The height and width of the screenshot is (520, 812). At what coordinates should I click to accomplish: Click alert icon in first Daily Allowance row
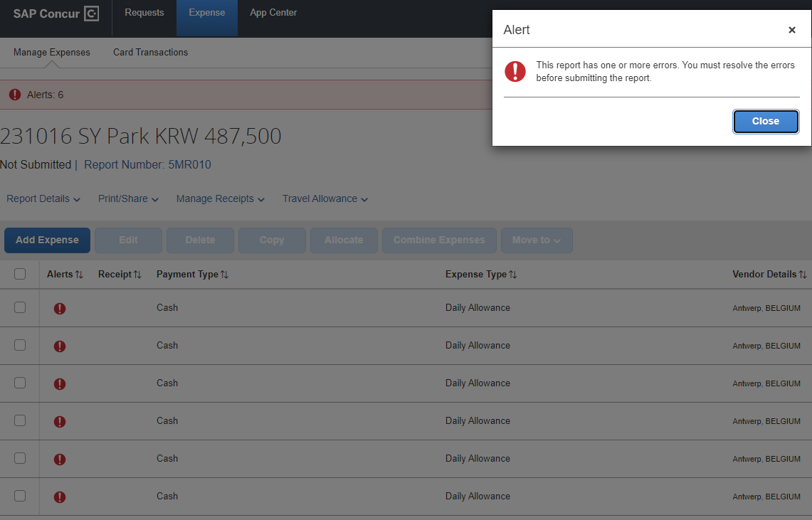(x=60, y=309)
